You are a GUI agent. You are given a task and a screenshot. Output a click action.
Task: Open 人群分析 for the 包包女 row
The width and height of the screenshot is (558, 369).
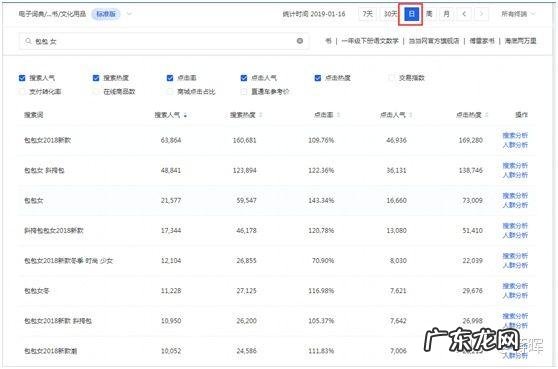(515, 205)
